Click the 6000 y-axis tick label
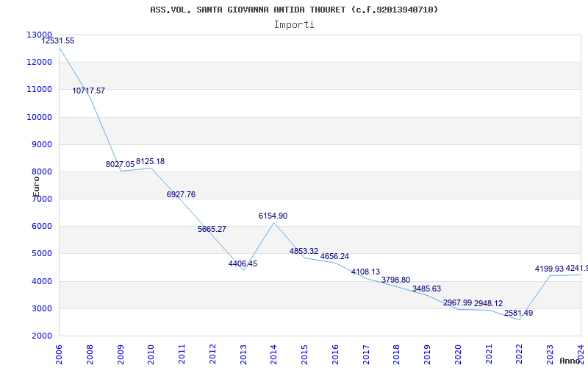This screenshot has width=588, height=368. click(41, 227)
